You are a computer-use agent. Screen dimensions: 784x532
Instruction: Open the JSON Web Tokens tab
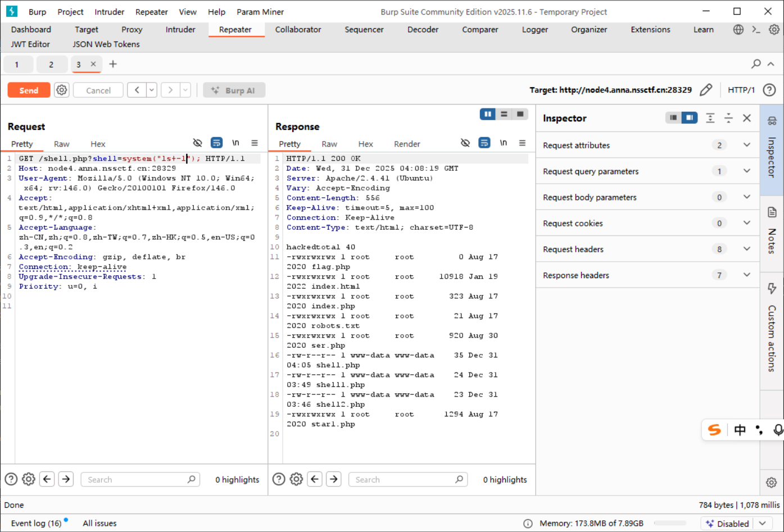pyautogui.click(x=106, y=44)
